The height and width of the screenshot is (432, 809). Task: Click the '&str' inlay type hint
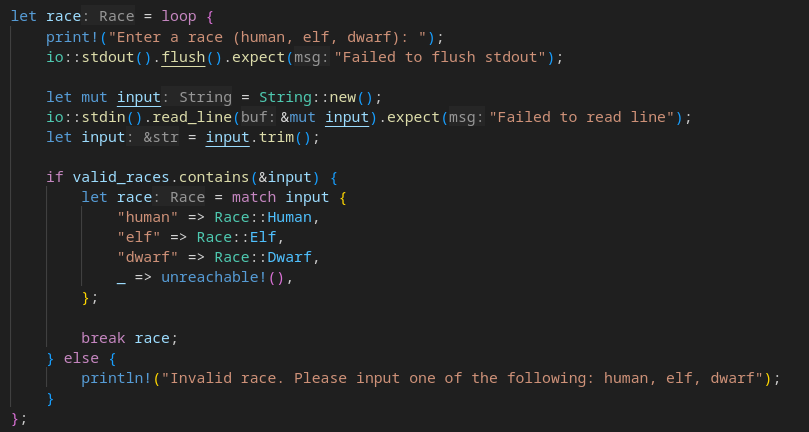pos(161,137)
